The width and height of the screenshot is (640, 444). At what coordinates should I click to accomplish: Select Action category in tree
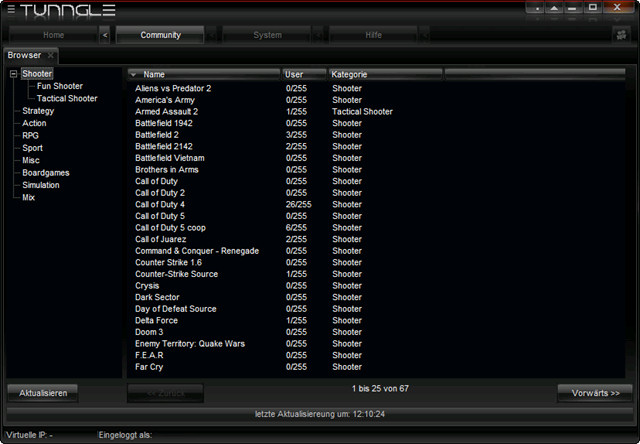34,123
